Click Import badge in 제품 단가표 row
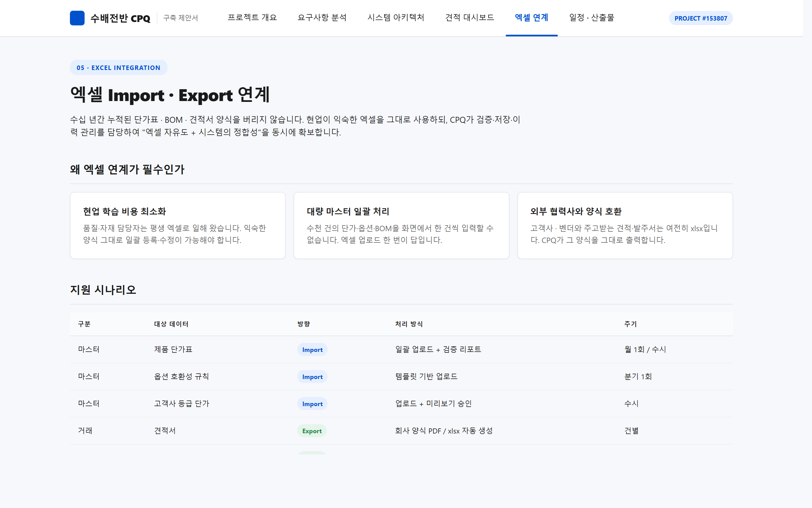This screenshot has width=812, height=508. tap(312, 350)
